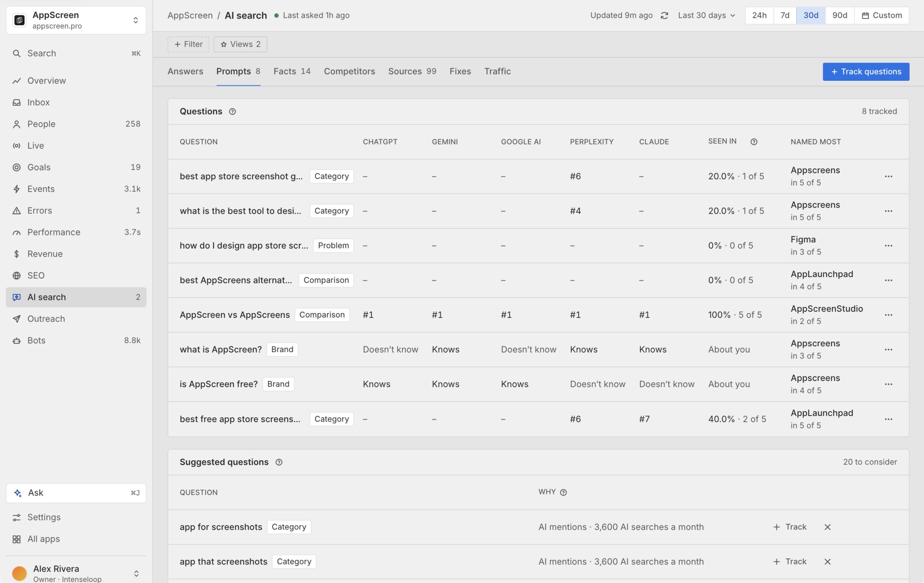Add a new Filter
The height and width of the screenshot is (583, 924).
coord(189,45)
